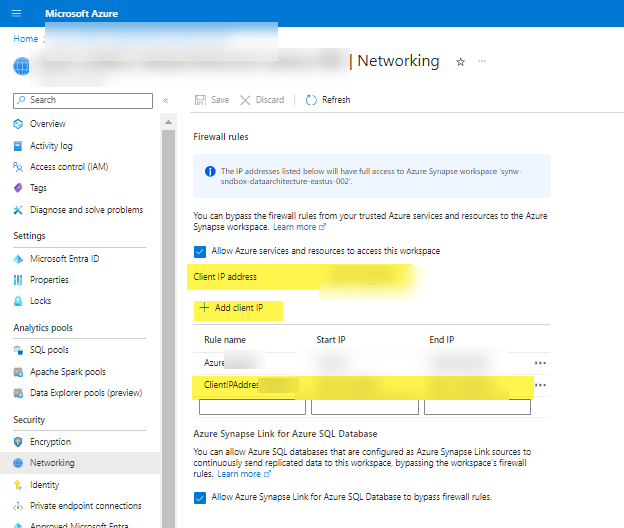Click the empty End IP input field

[477, 407]
